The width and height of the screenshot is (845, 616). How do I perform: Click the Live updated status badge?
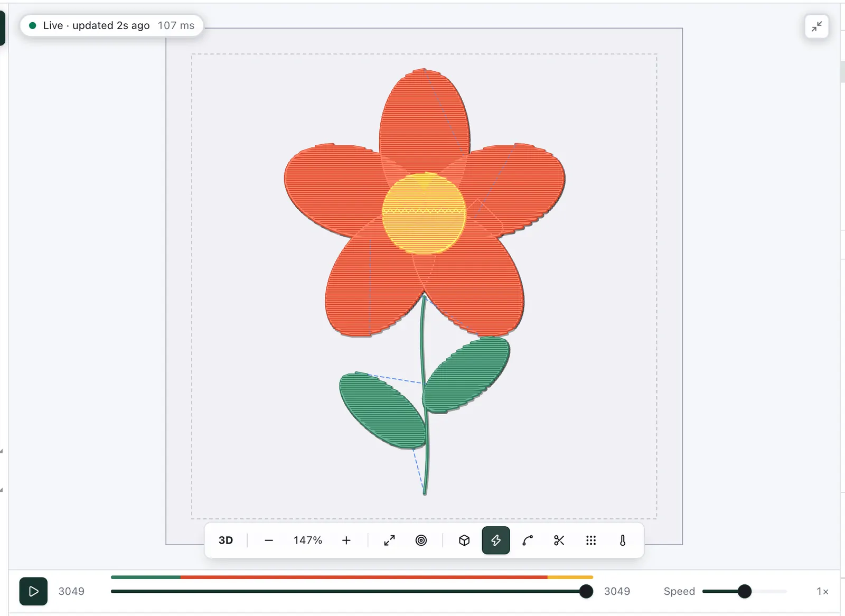click(111, 25)
